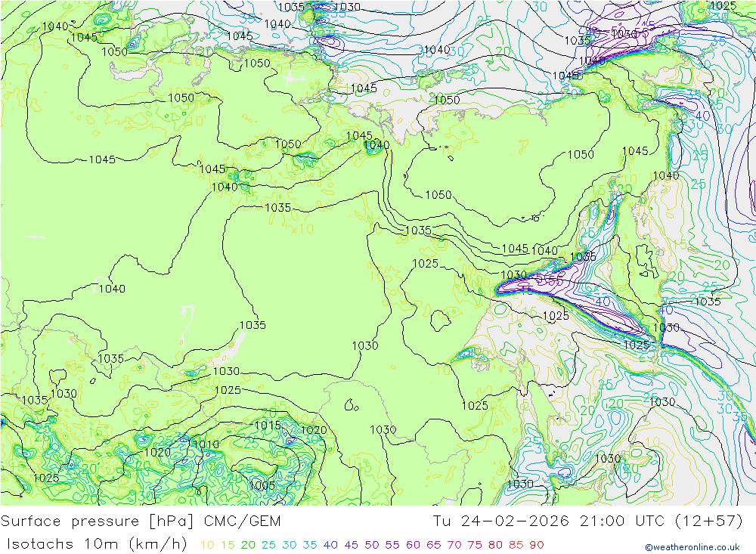Image resolution: width=756 pixels, height=554 pixels.
Task: Click the 1015 isobar label on the map
Action: (x=268, y=426)
